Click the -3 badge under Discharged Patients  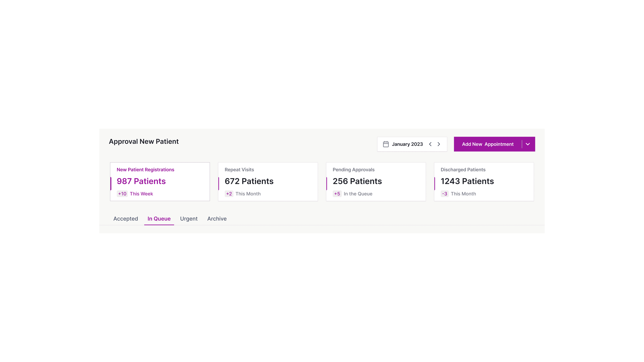(444, 194)
